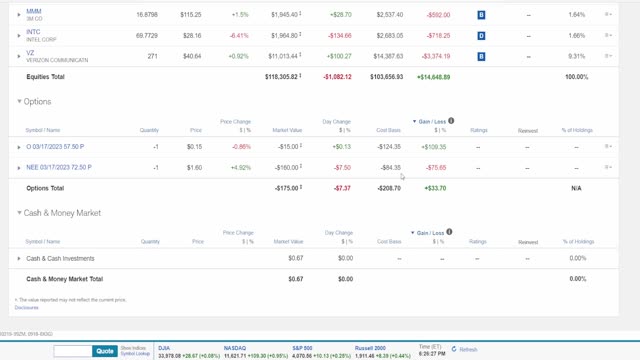Viewport: 640px width, 360px height.
Task: Collapse the Cash & Money Market section
Action: coord(19,213)
